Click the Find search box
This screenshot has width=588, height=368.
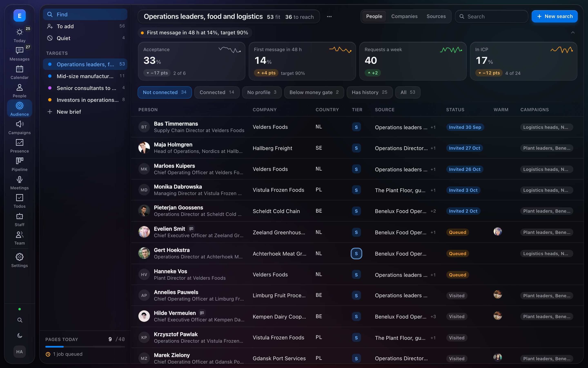[x=85, y=14]
